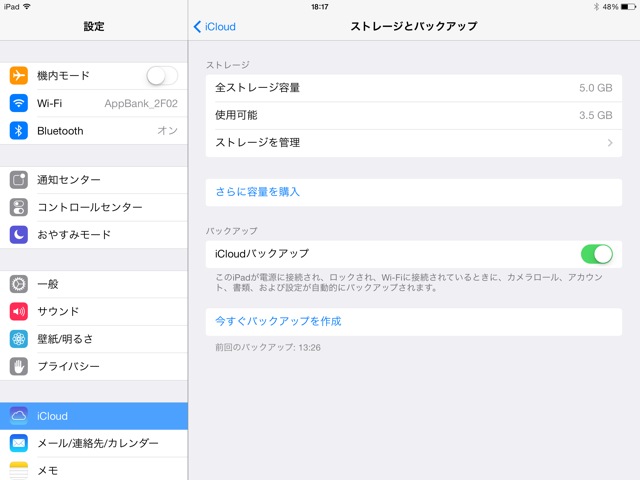
Task: Open 一般 settings
Action: click(x=94, y=284)
